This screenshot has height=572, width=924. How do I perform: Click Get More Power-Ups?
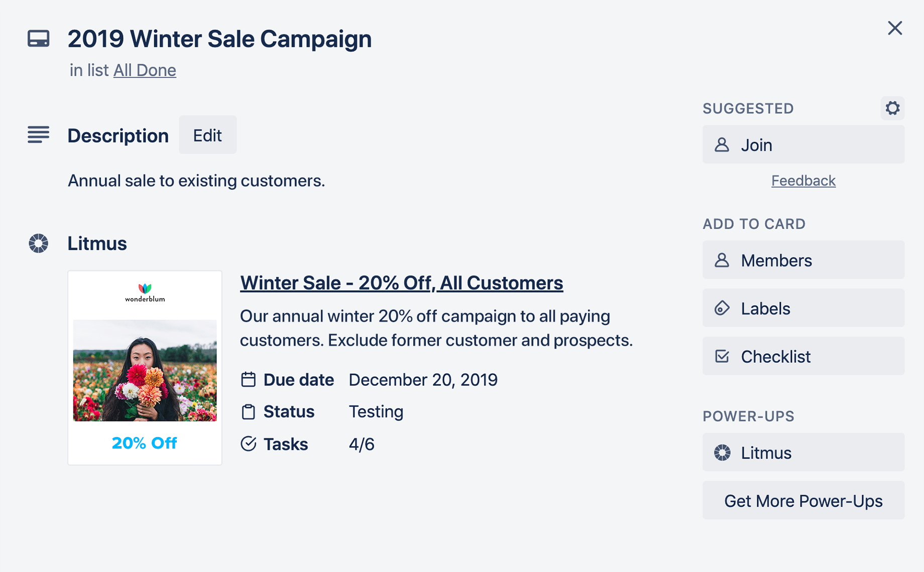(x=803, y=501)
